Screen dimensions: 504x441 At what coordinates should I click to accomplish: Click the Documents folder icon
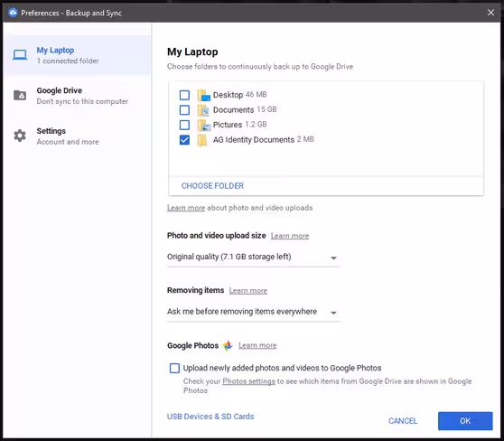(203, 110)
